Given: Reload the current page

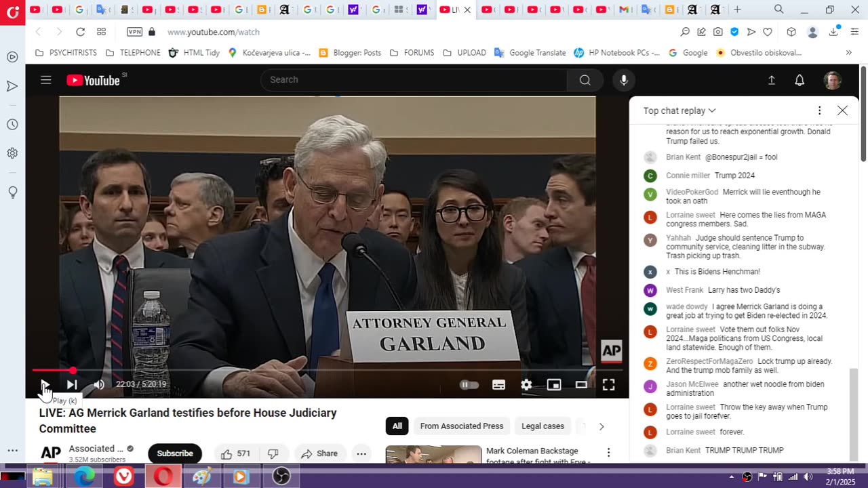Looking at the screenshot, I should click(x=80, y=32).
